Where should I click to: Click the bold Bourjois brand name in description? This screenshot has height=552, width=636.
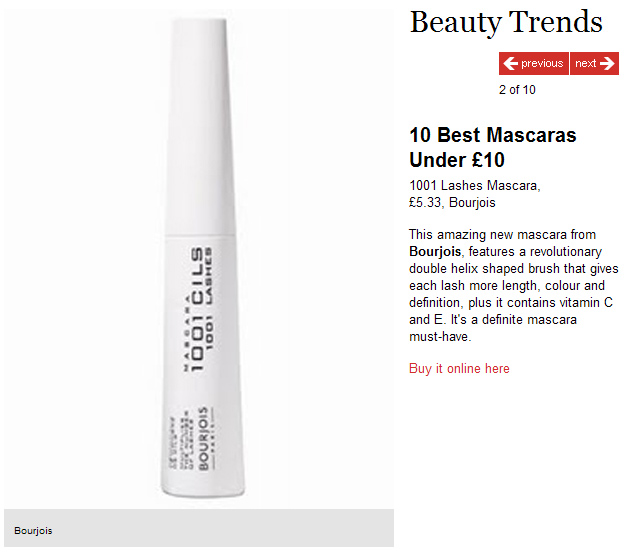(435, 251)
